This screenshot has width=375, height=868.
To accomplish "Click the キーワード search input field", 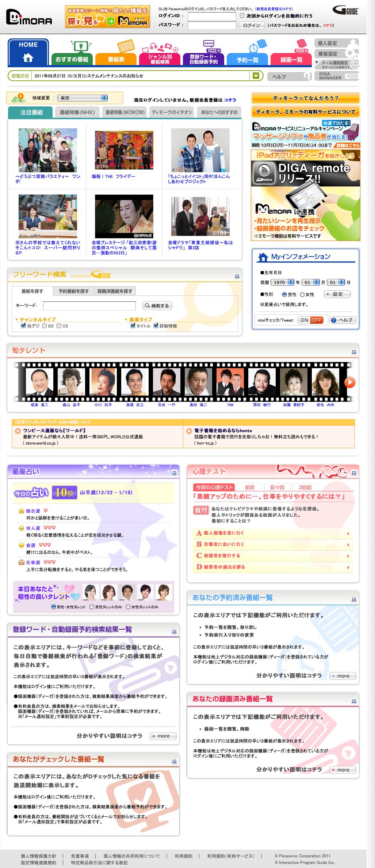I will [x=89, y=306].
